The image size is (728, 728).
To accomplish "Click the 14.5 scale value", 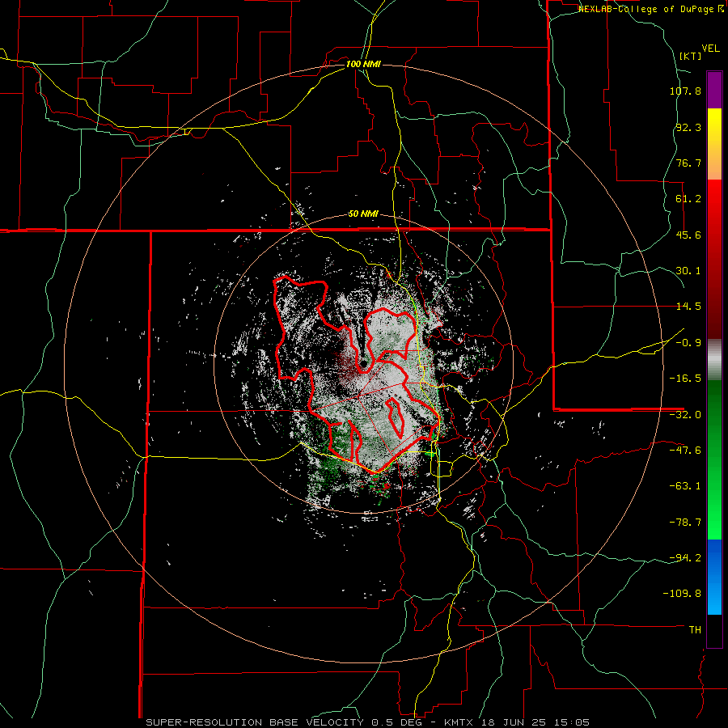I will (688, 307).
